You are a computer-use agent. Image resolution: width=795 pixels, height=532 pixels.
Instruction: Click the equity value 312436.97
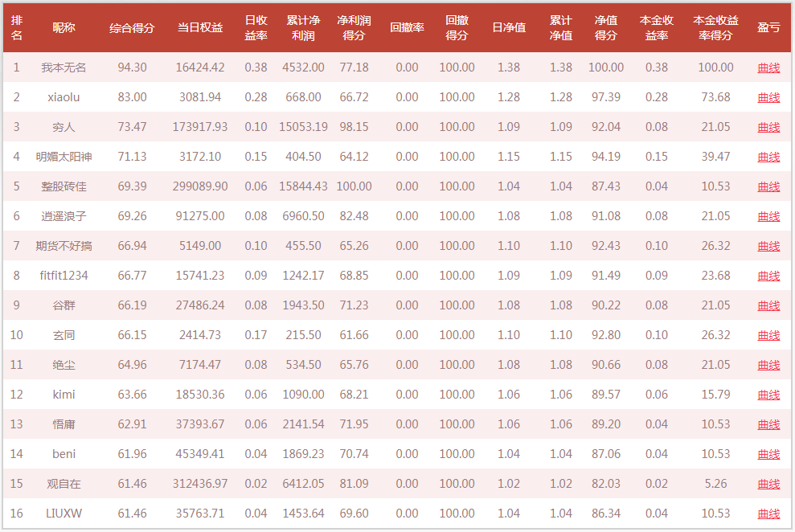200,485
